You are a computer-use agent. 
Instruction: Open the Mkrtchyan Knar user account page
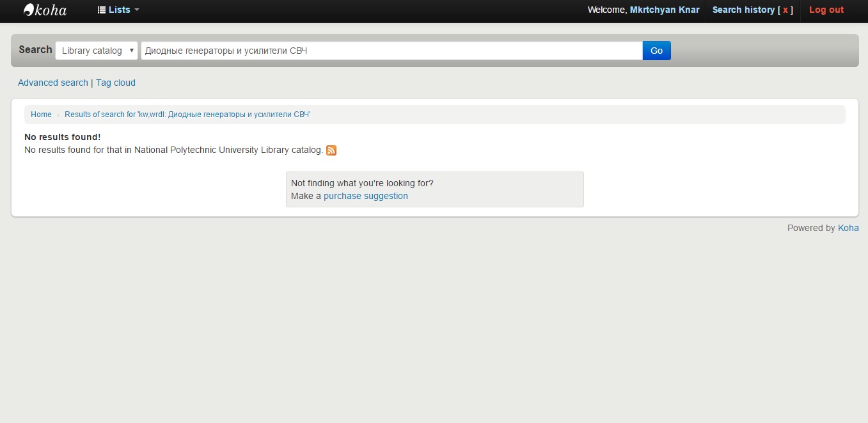[x=664, y=10]
